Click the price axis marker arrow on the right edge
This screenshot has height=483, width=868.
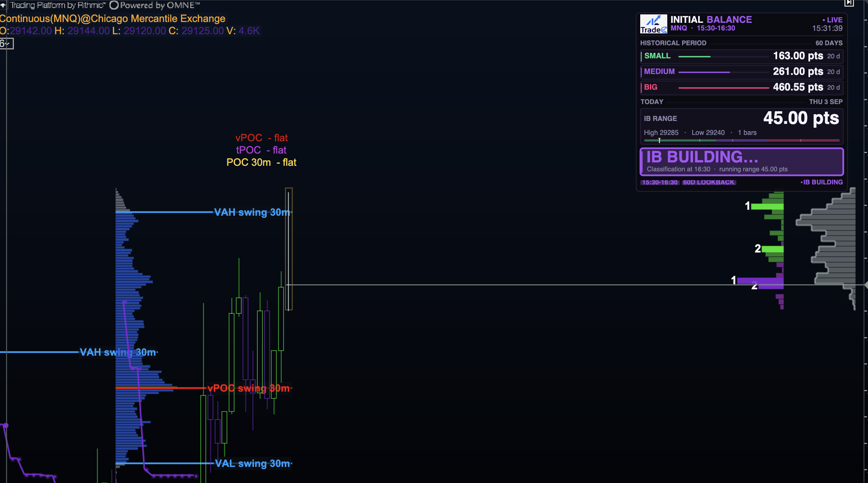pyautogui.click(x=865, y=285)
